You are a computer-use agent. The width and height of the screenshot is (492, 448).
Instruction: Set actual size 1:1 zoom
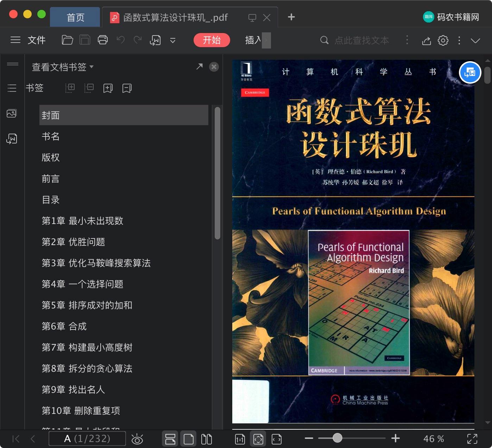click(x=240, y=439)
